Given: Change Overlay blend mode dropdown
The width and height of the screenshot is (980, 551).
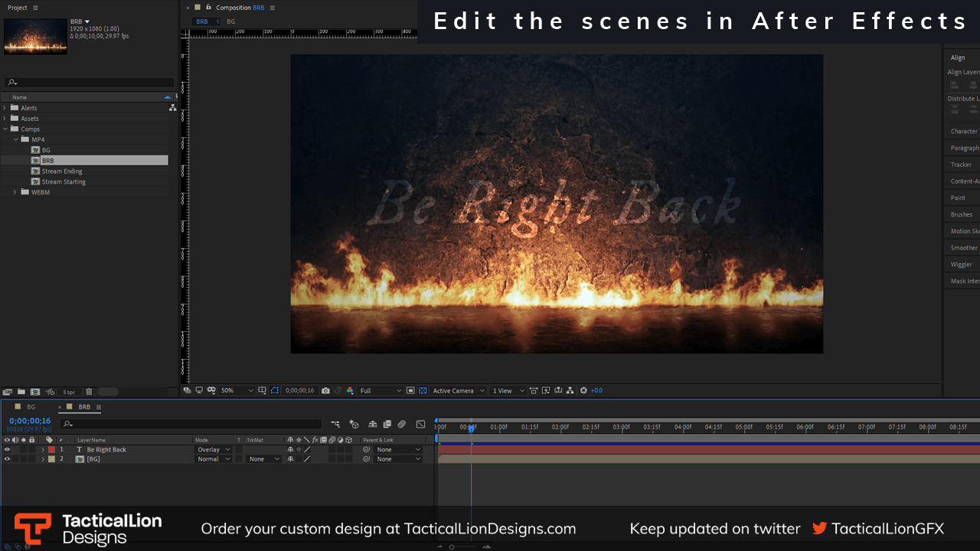Looking at the screenshot, I should 213,450.
